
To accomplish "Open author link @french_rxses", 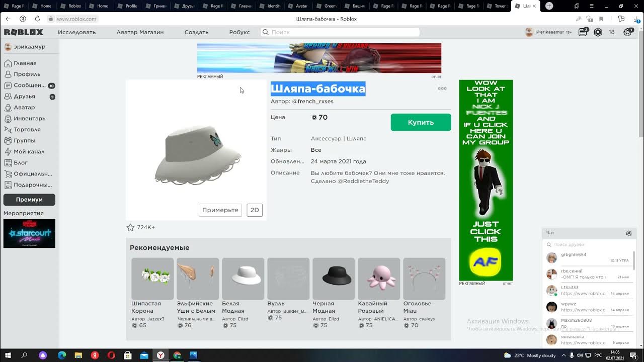I will pyautogui.click(x=312, y=101).
